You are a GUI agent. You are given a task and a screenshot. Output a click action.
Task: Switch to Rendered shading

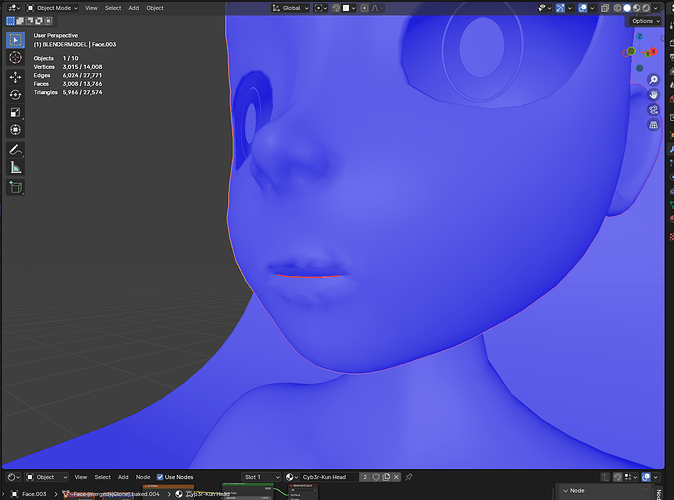646,8
